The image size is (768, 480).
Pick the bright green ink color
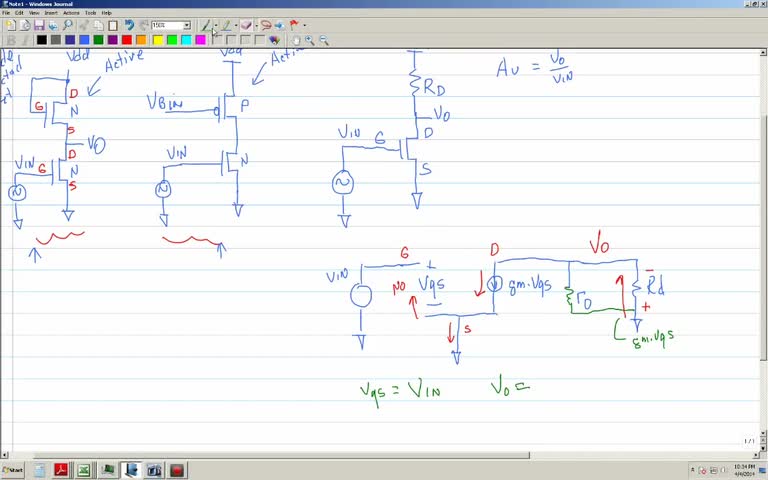click(172, 40)
